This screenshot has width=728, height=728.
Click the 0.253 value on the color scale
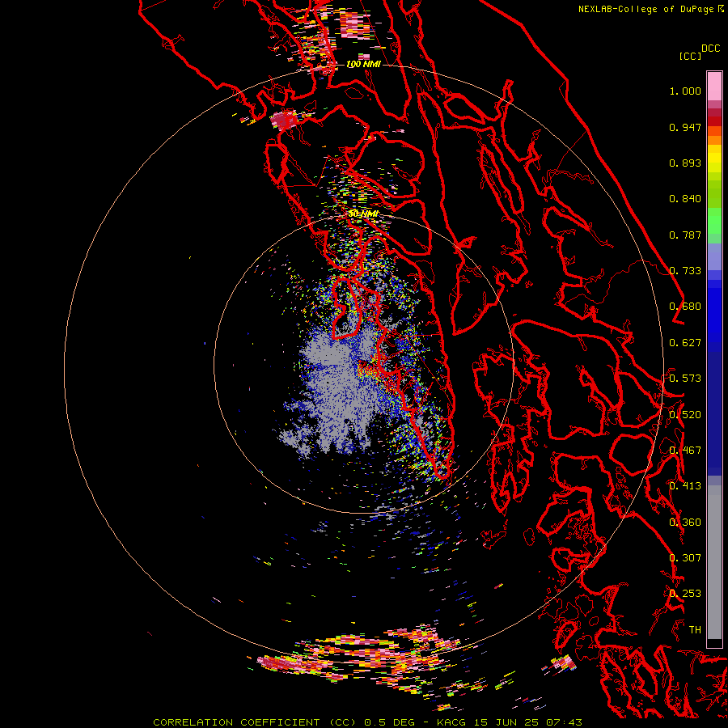[685, 594]
